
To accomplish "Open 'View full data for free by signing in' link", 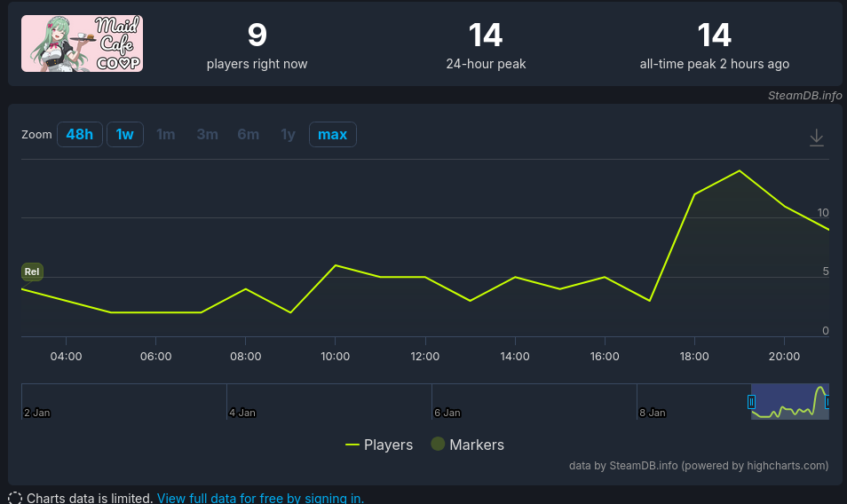I will pyautogui.click(x=260, y=498).
